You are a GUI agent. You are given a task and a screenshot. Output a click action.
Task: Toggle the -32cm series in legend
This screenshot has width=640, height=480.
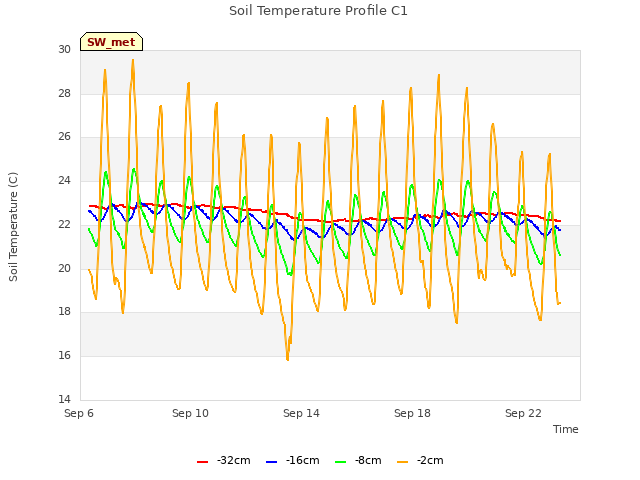[x=224, y=460]
